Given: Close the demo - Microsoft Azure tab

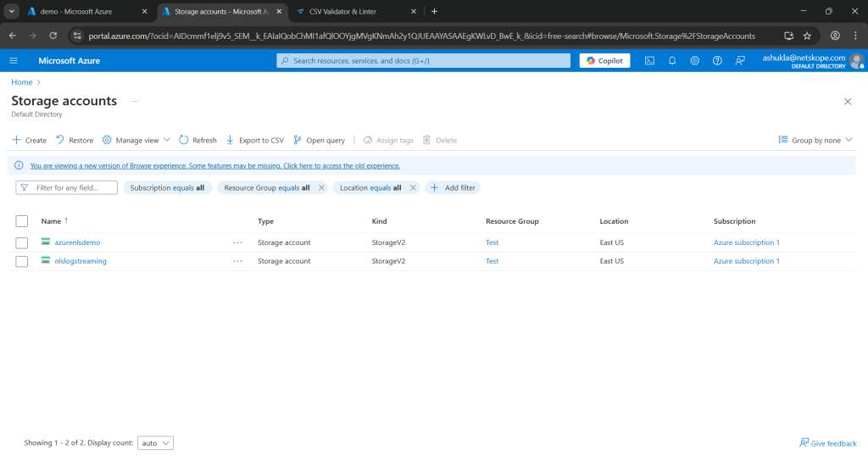Looking at the screenshot, I should click(x=144, y=12).
